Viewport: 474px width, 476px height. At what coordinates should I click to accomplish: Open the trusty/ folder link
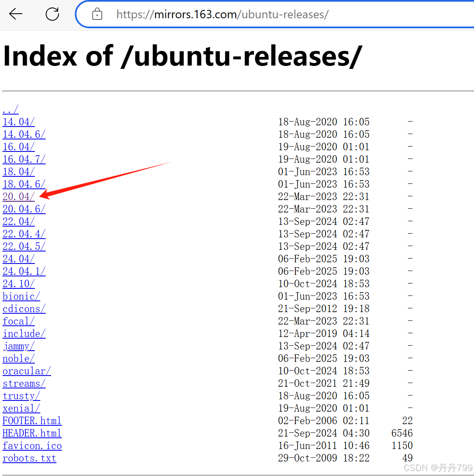21,396
